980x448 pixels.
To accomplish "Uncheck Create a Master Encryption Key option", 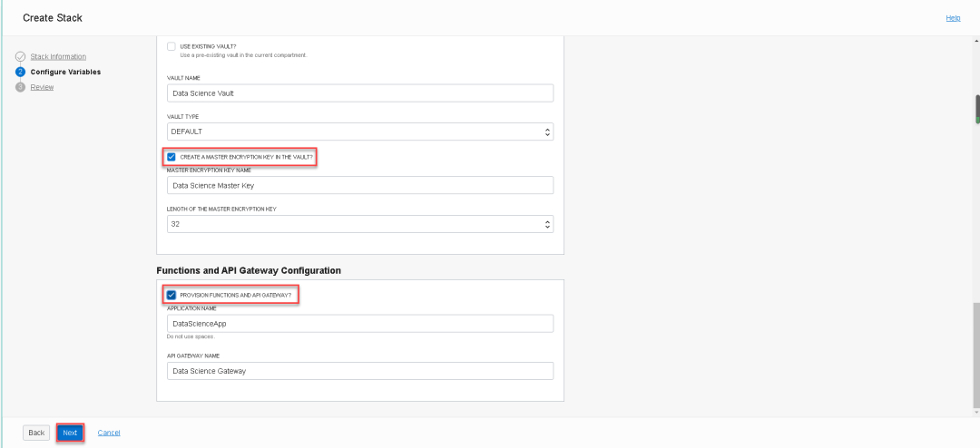I will [x=171, y=157].
